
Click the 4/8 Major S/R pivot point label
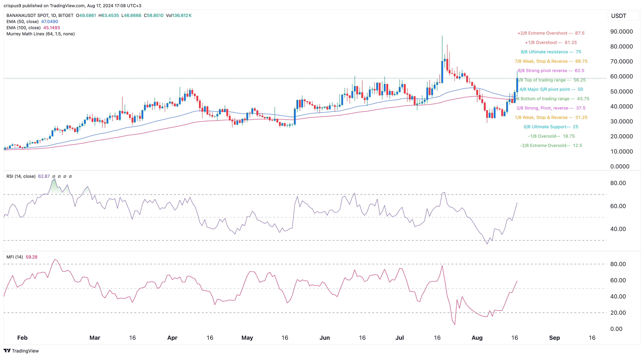pos(551,90)
